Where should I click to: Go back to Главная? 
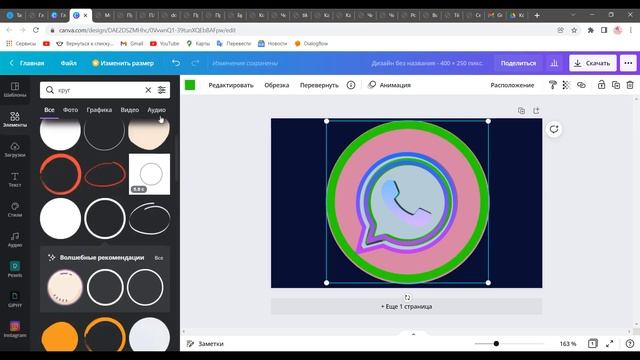tap(27, 63)
